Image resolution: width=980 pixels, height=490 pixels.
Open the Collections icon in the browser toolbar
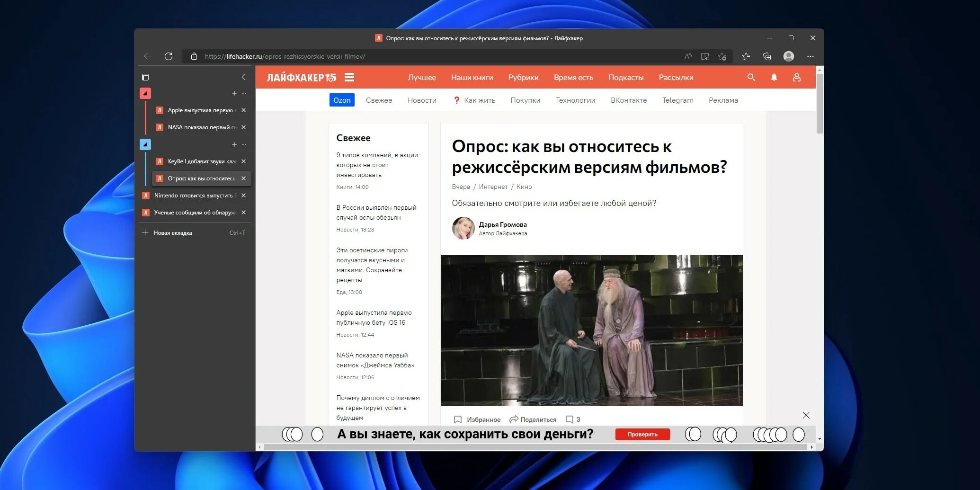(x=767, y=56)
